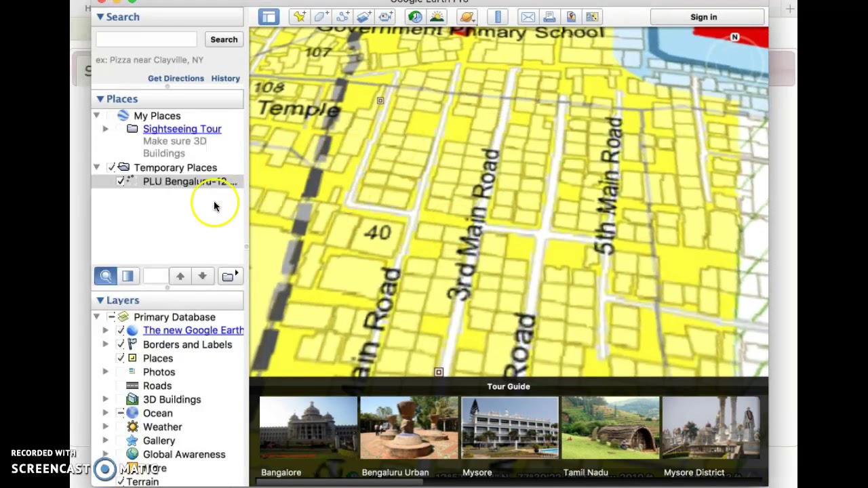
Task: Open the search History link
Action: tap(225, 79)
